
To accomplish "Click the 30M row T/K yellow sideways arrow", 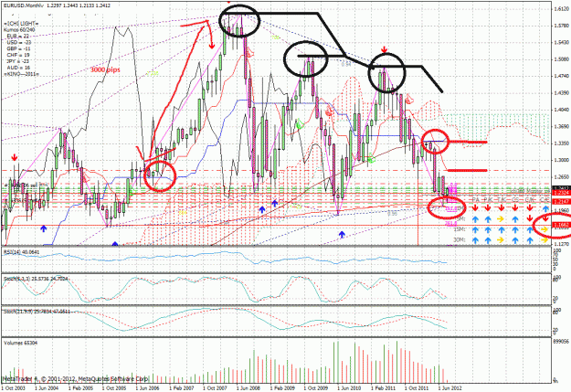I will pyautogui.click(x=501, y=239).
